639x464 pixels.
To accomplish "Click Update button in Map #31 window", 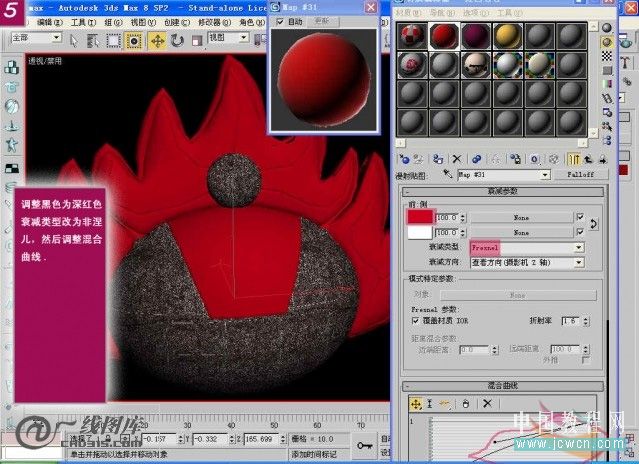I will click(x=322, y=21).
